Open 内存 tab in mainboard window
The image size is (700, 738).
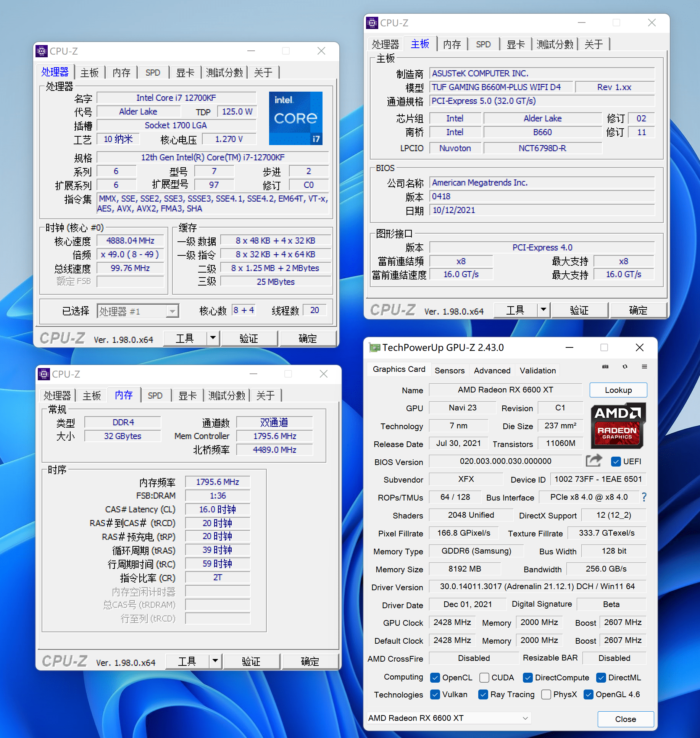452,44
